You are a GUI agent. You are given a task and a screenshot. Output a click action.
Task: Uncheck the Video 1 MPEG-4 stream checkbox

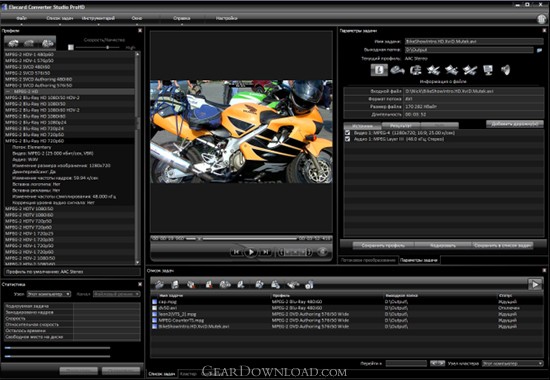tap(347, 133)
